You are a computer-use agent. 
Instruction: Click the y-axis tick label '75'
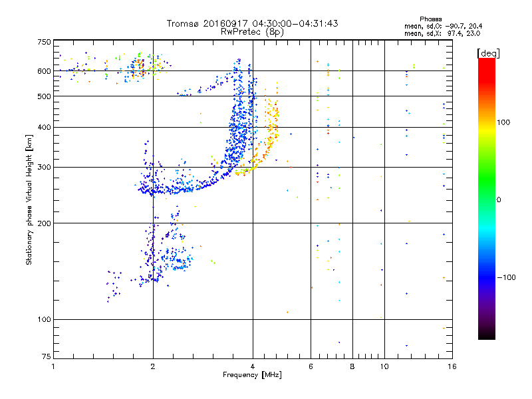[x=47, y=356]
